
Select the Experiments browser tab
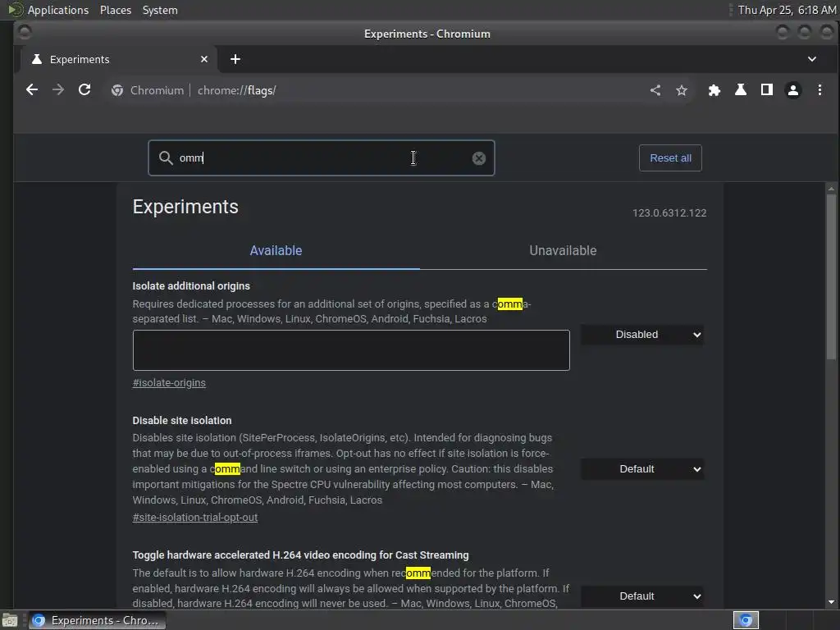(119, 59)
